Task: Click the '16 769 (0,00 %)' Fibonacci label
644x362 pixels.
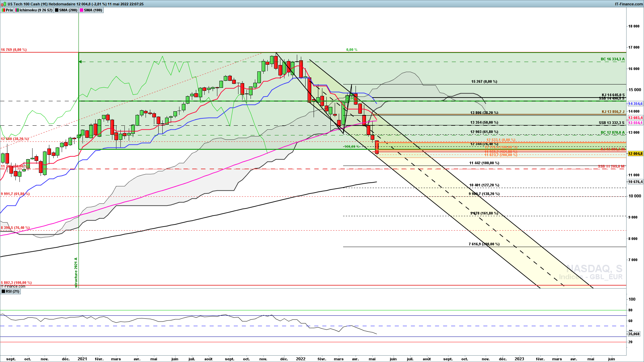Action: 14,50
